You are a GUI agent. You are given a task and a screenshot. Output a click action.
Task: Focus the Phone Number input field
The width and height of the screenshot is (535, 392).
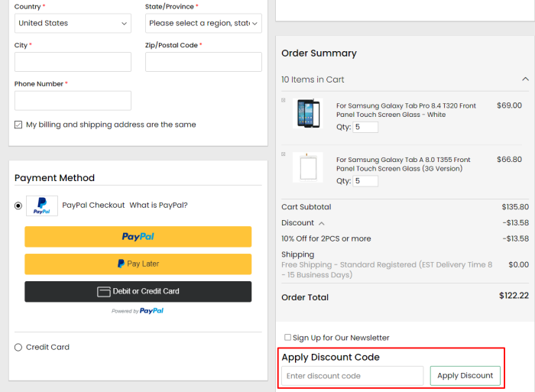click(x=73, y=101)
